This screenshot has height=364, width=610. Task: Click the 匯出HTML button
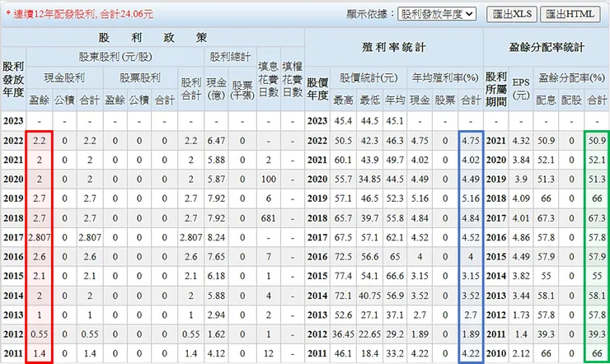pos(570,14)
